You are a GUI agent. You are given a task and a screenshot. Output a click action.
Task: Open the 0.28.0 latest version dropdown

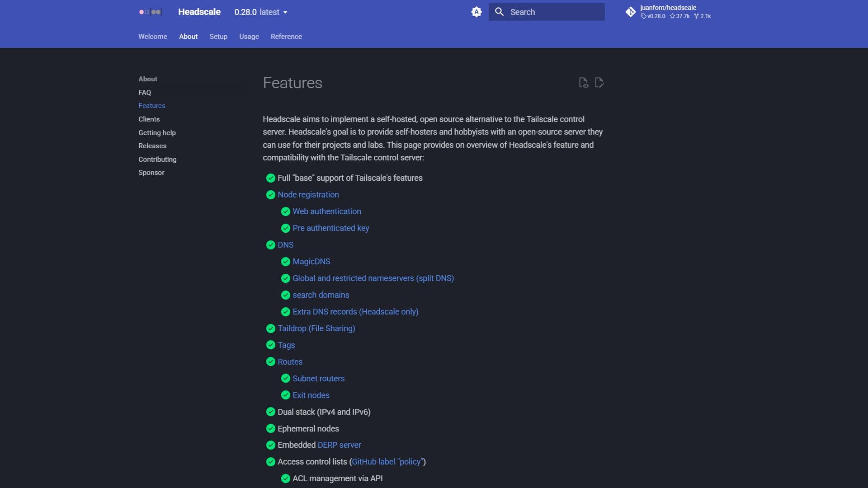(261, 12)
